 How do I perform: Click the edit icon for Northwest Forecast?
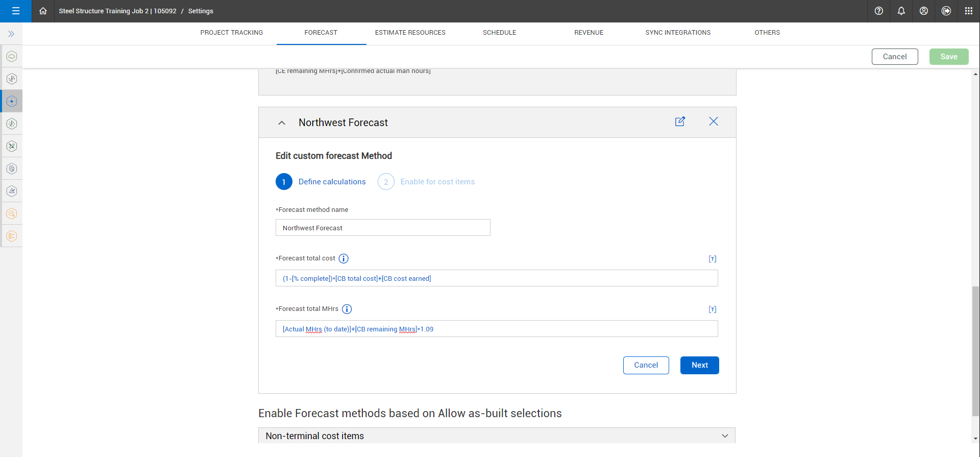click(680, 122)
